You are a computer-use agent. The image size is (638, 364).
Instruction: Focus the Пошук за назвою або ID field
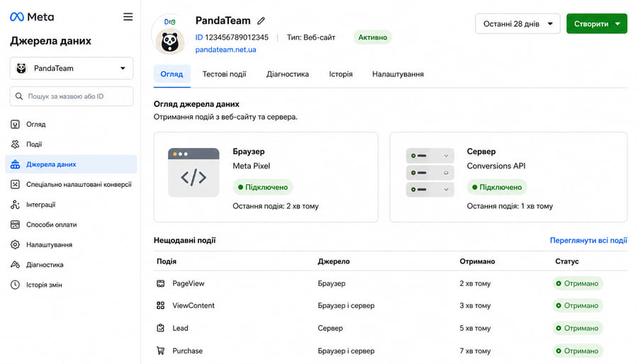tap(72, 96)
